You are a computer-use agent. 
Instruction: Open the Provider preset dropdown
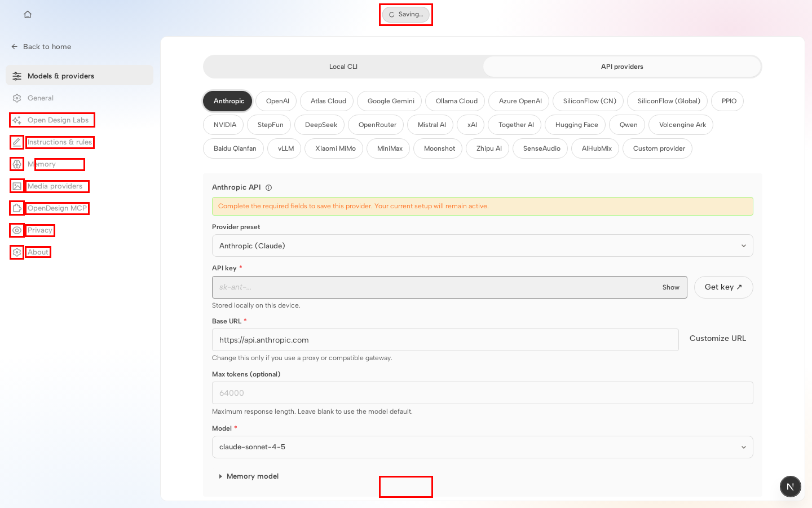[482, 246]
